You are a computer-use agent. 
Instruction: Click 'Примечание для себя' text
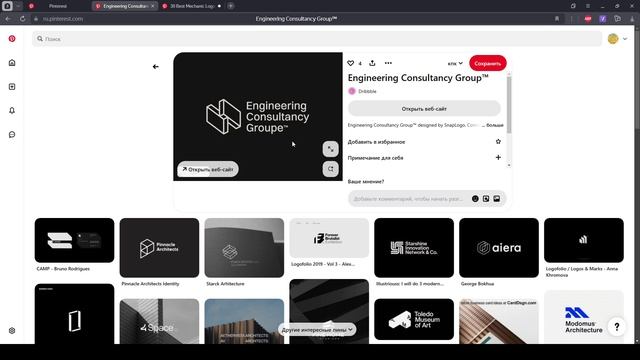(x=376, y=158)
